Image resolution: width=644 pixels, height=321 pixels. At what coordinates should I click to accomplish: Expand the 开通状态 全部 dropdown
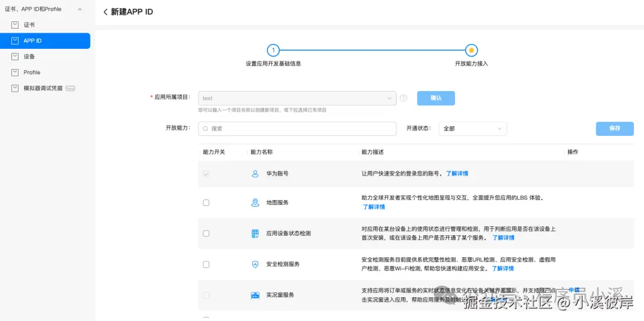coord(472,129)
